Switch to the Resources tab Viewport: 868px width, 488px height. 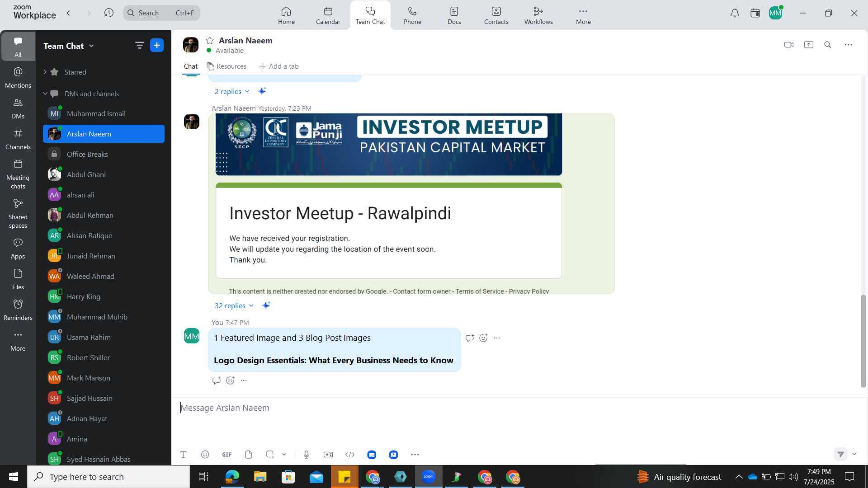click(226, 66)
